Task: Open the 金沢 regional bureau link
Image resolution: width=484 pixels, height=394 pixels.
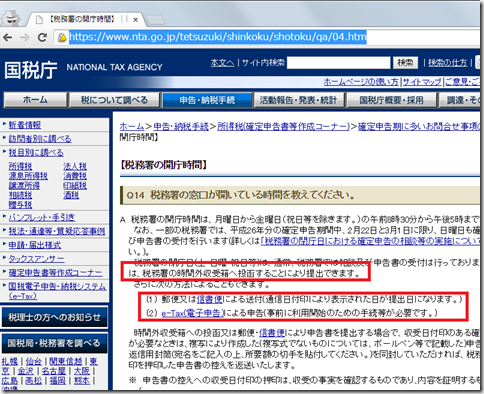Action: (x=25, y=371)
